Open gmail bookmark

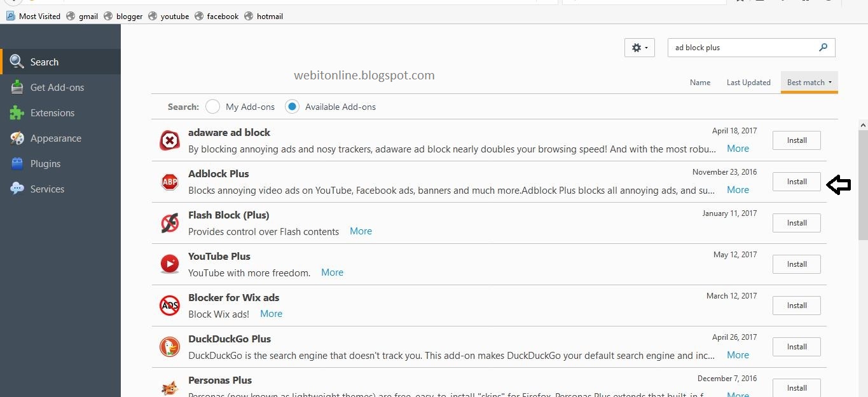[82, 16]
